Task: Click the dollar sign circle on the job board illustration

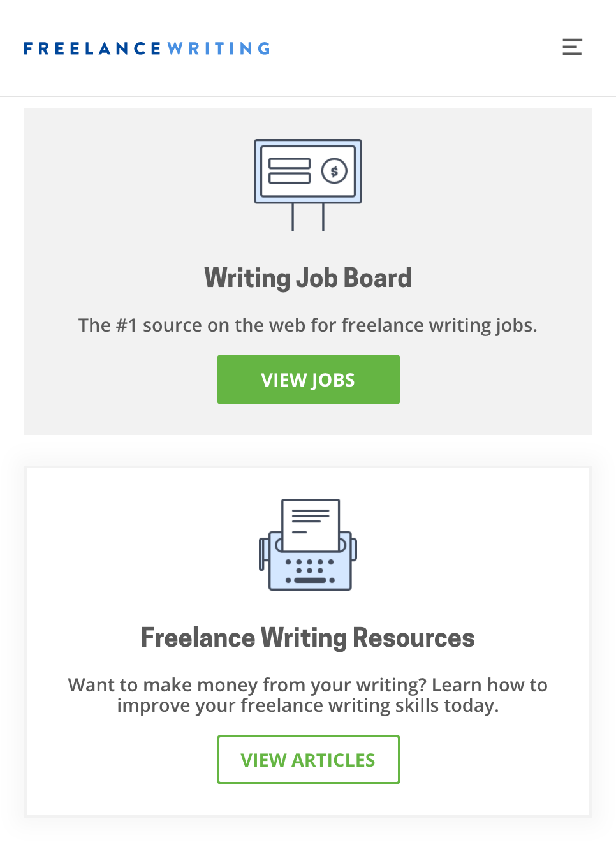Action: tap(332, 170)
